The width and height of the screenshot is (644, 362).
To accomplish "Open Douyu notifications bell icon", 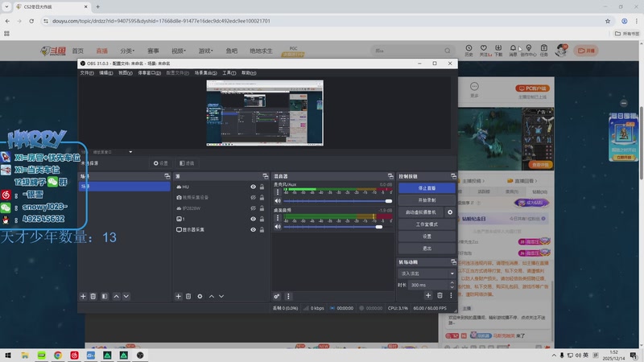I will (x=513, y=50).
